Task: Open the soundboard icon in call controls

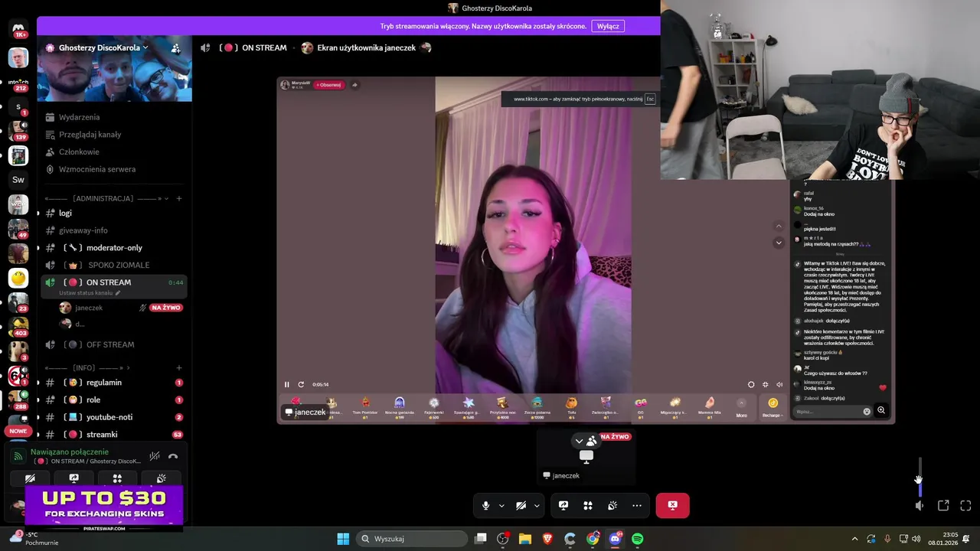Action: (612, 506)
